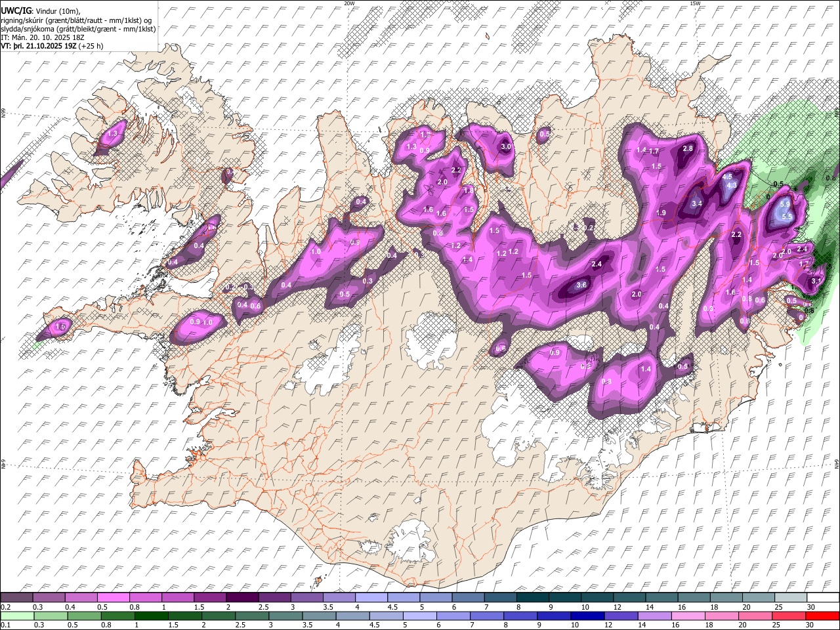Click the 15W longitude label
The width and height of the screenshot is (840, 630).
[694, 3]
